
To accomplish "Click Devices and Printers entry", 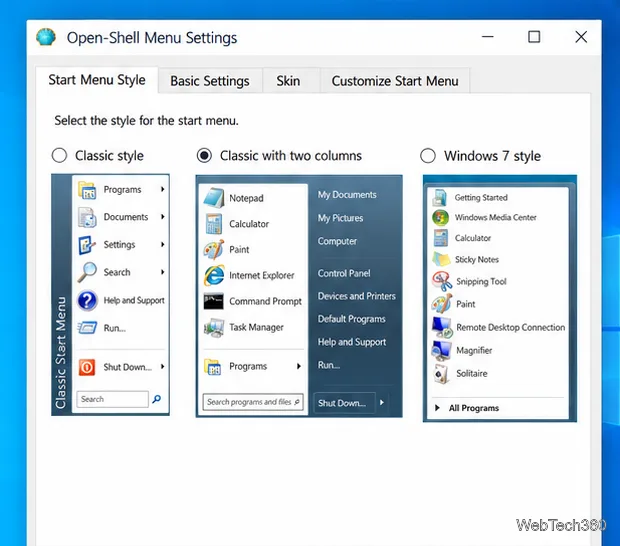I will click(x=357, y=296).
